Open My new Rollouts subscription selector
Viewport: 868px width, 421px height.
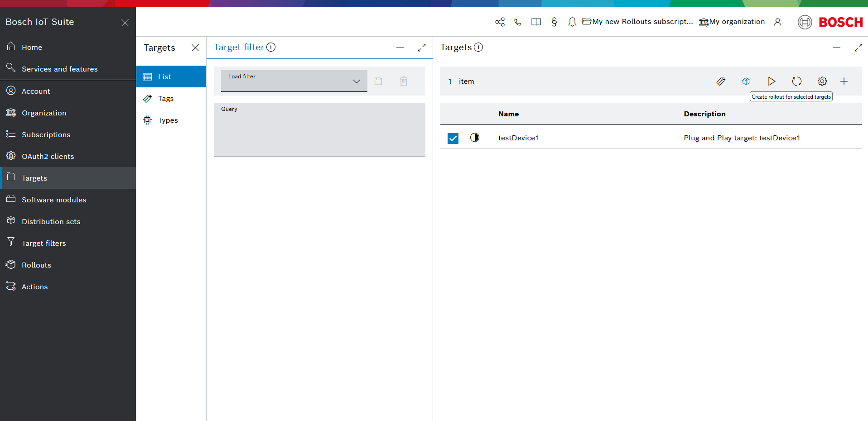[637, 22]
